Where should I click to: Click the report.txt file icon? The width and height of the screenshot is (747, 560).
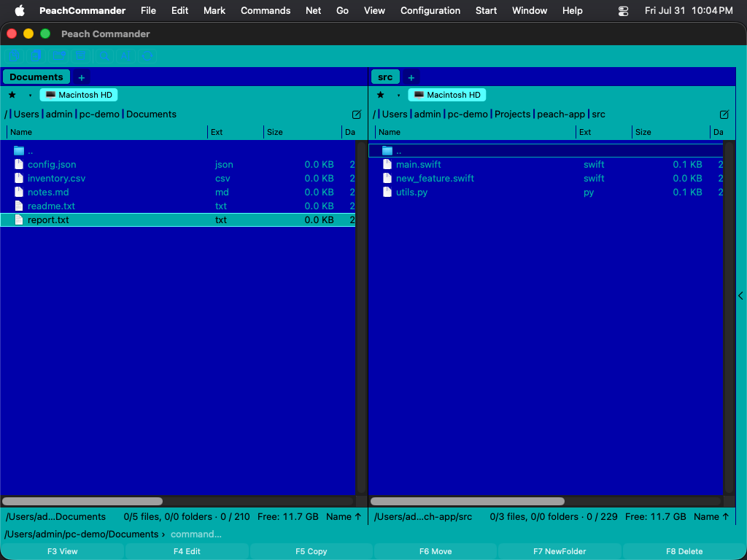point(19,219)
